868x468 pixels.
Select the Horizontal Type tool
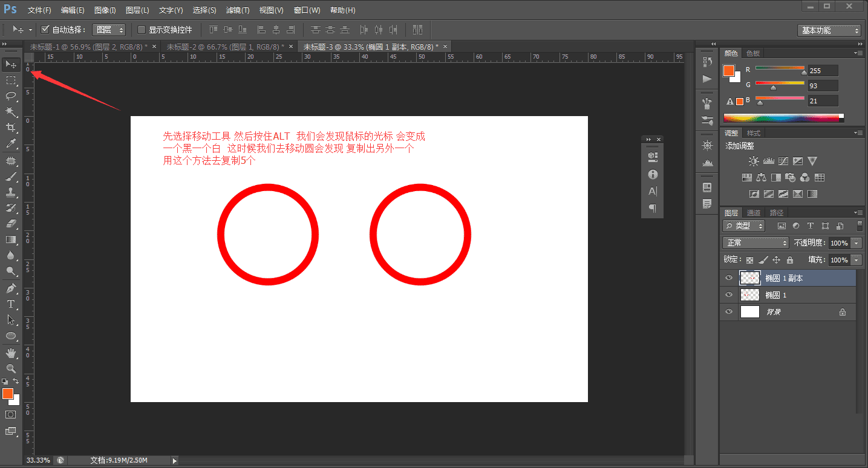11,304
